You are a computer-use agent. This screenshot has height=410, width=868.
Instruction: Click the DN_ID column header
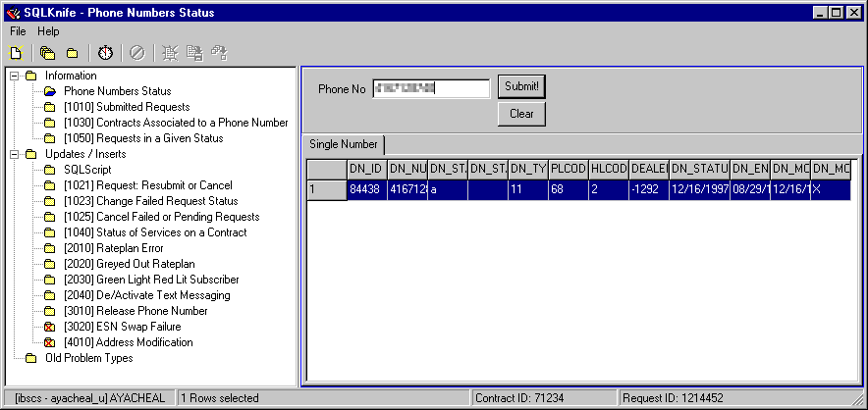coord(366,169)
